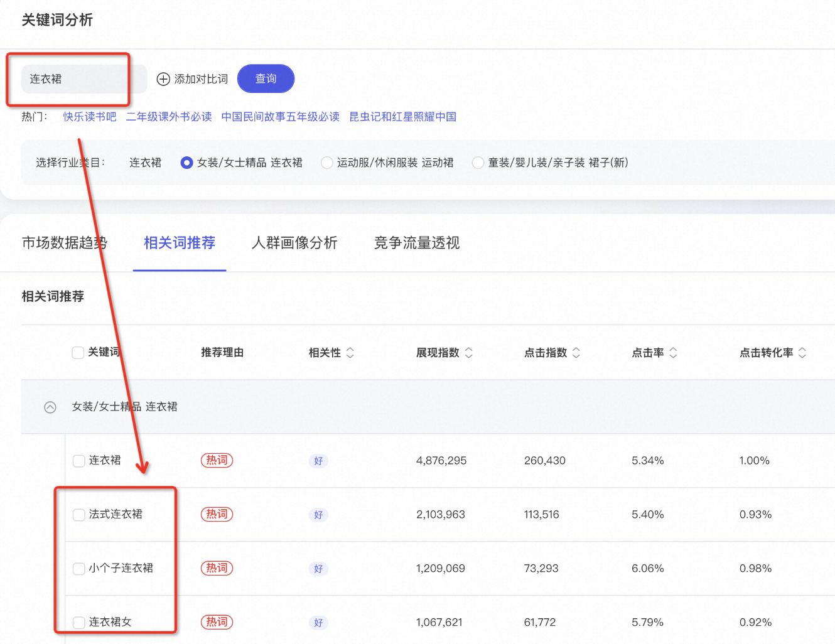Open hot keyword 二年级课外书必读
This screenshot has width=835, height=644.
169,117
